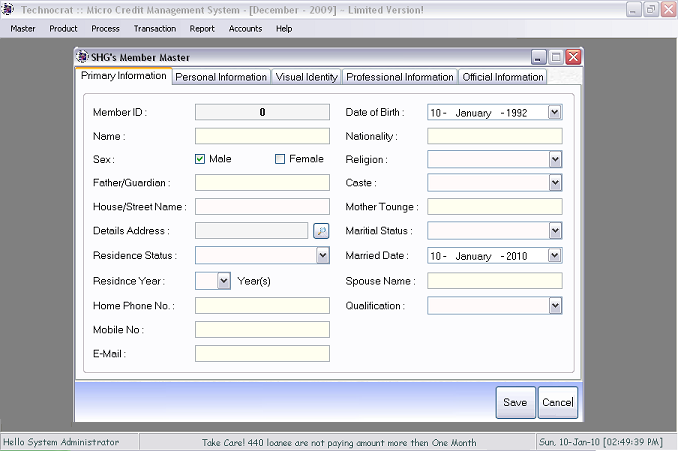Close the SHG's Member Master window

[573, 57]
